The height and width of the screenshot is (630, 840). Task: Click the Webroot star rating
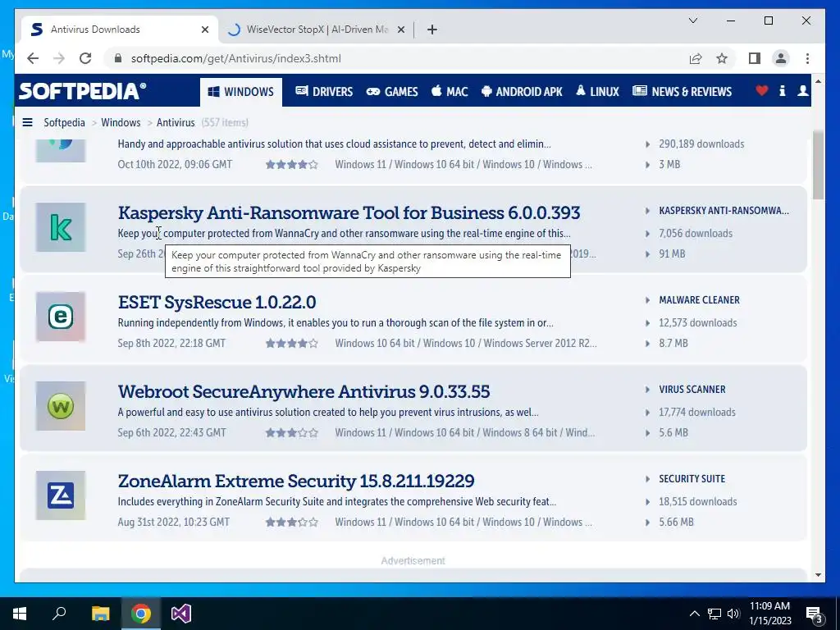292,433
